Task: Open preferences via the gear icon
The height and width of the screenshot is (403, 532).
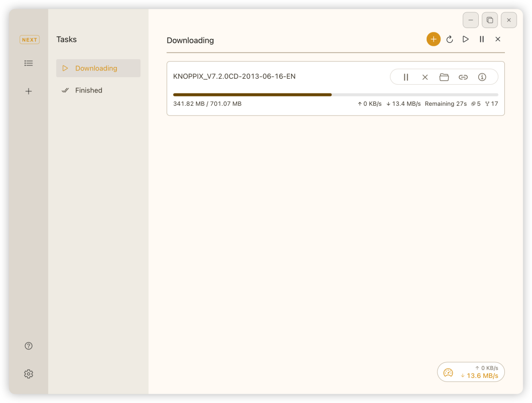Action: tap(29, 374)
